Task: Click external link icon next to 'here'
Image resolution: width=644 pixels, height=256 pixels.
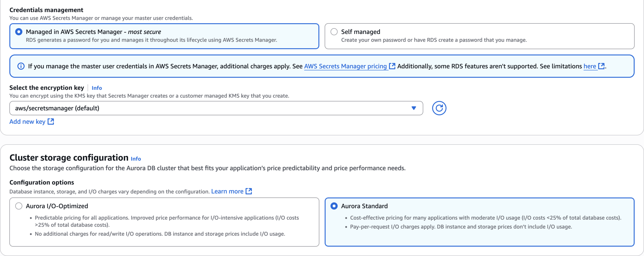Action: pyautogui.click(x=601, y=66)
